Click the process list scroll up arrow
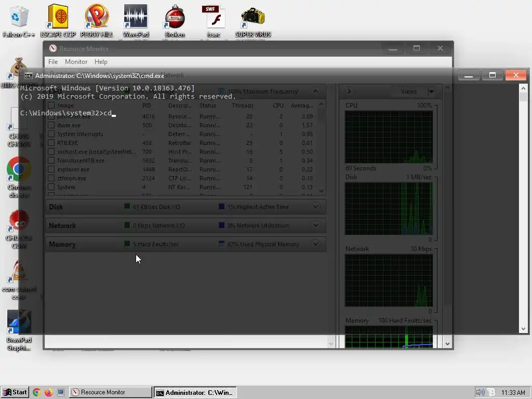The width and height of the screenshot is (532, 399). (x=321, y=105)
